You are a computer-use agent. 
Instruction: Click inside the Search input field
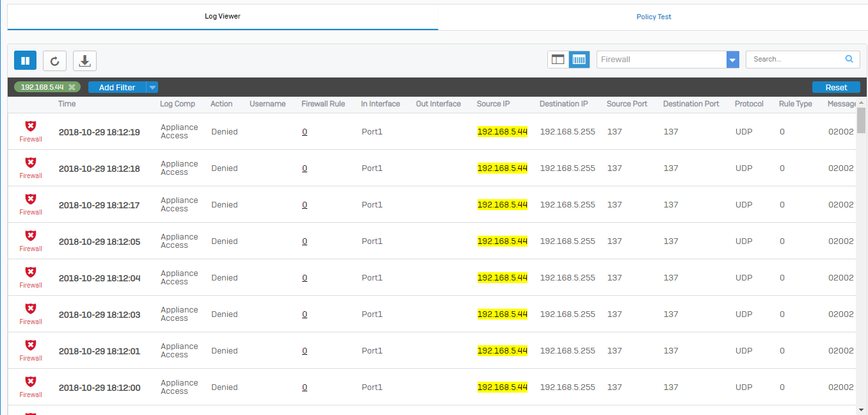click(796, 59)
